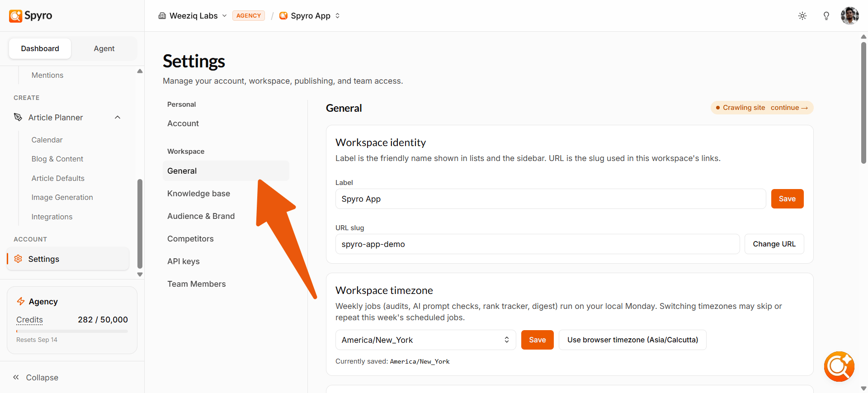The width and height of the screenshot is (868, 393).
Task: Open Mentions in the sidebar
Action: click(x=47, y=75)
